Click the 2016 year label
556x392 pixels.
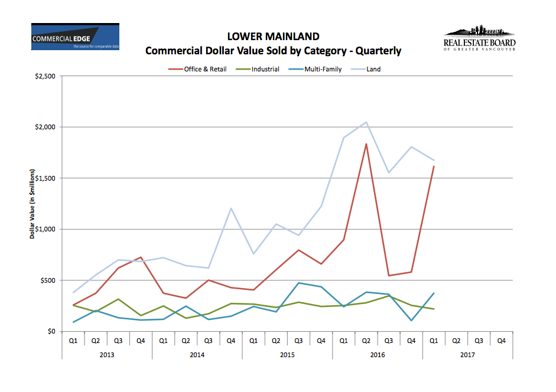(378, 355)
